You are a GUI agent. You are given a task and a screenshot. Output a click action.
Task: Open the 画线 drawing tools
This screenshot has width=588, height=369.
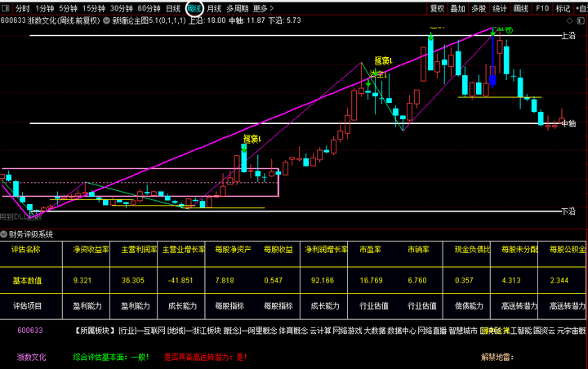tap(520, 8)
